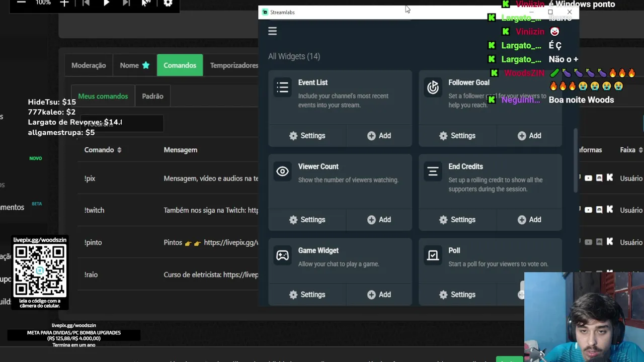Select the "Game Widget" title
The width and height of the screenshot is (644, 362).
[318, 250]
